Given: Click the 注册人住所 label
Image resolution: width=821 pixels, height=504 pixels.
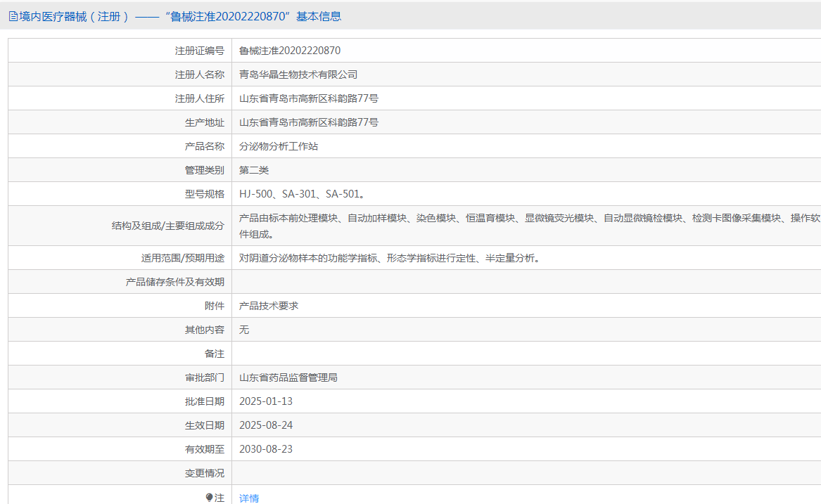Looking at the screenshot, I should coord(200,98).
